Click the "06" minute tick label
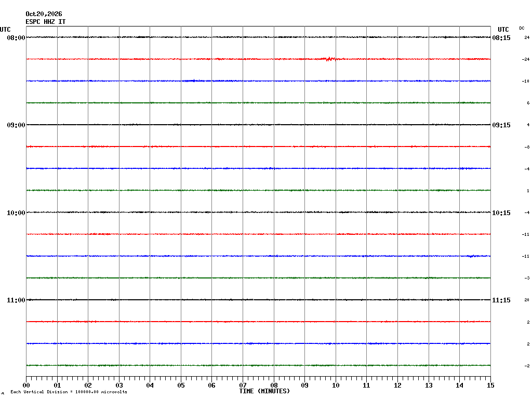Image resolution: width=532 pixels, height=399 pixels. coord(212,385)
